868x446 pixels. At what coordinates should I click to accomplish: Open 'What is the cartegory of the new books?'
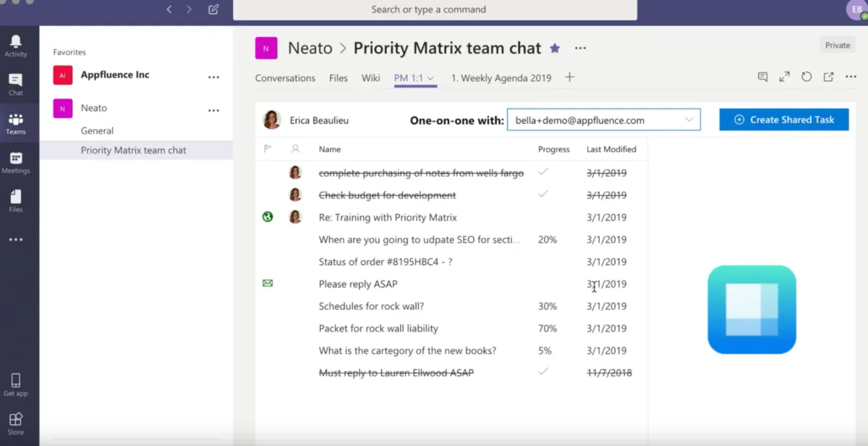(x=407, y=351)
